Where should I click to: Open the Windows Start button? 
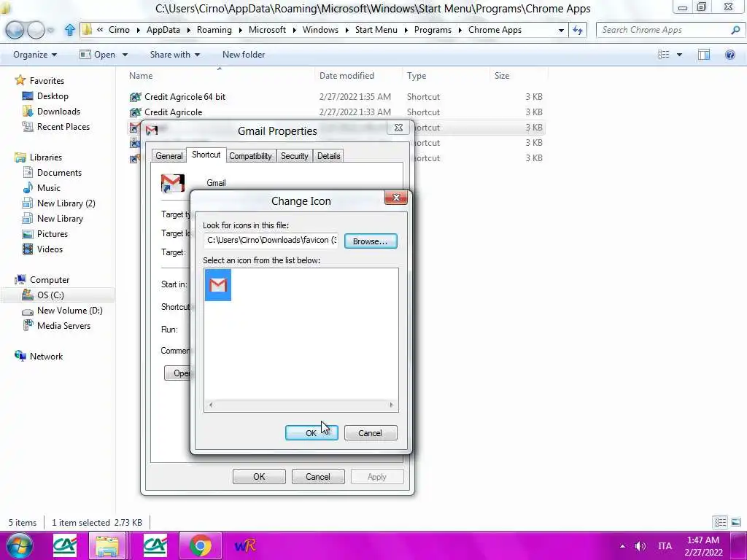20,545
